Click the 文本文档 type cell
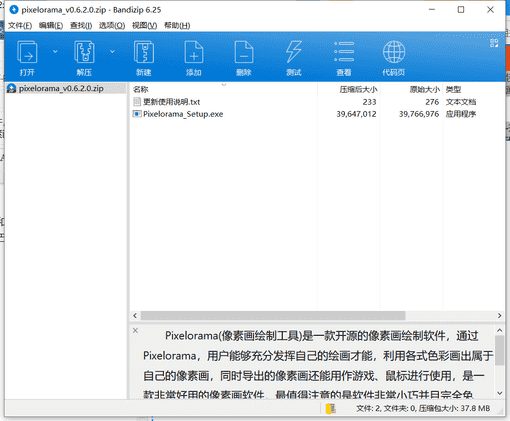 (461, 102)
